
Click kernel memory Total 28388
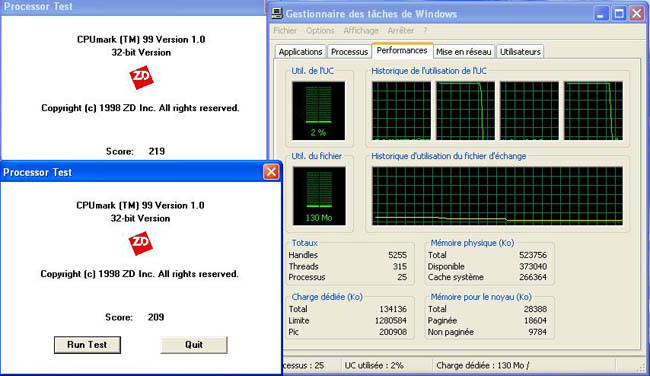(535, 309)
